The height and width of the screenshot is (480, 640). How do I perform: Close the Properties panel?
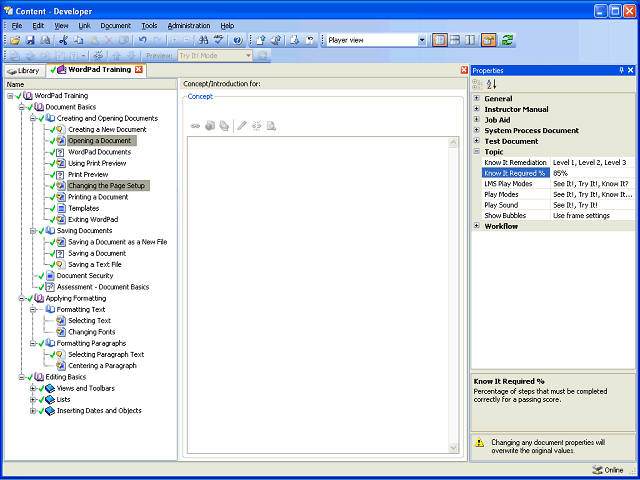pyautogui.click(x=630, y=70)
